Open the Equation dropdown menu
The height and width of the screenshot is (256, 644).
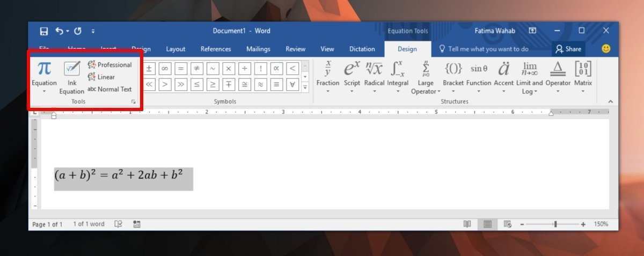[44, 91]
